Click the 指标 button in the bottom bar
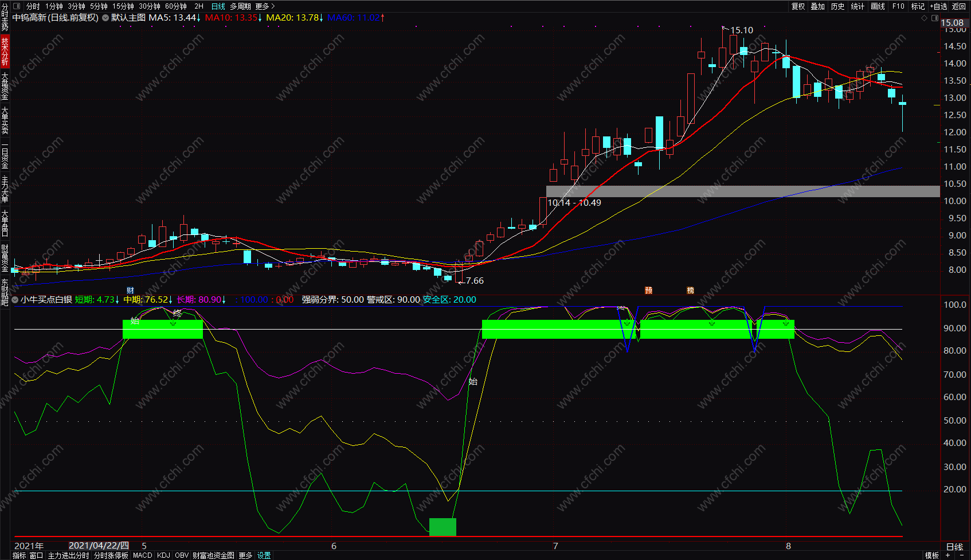 click(19, 555)
